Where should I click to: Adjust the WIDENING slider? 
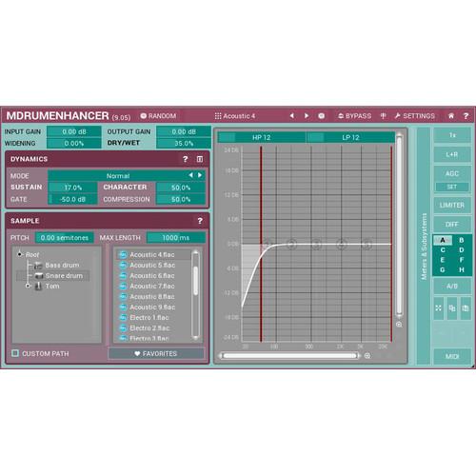(74, 143)
